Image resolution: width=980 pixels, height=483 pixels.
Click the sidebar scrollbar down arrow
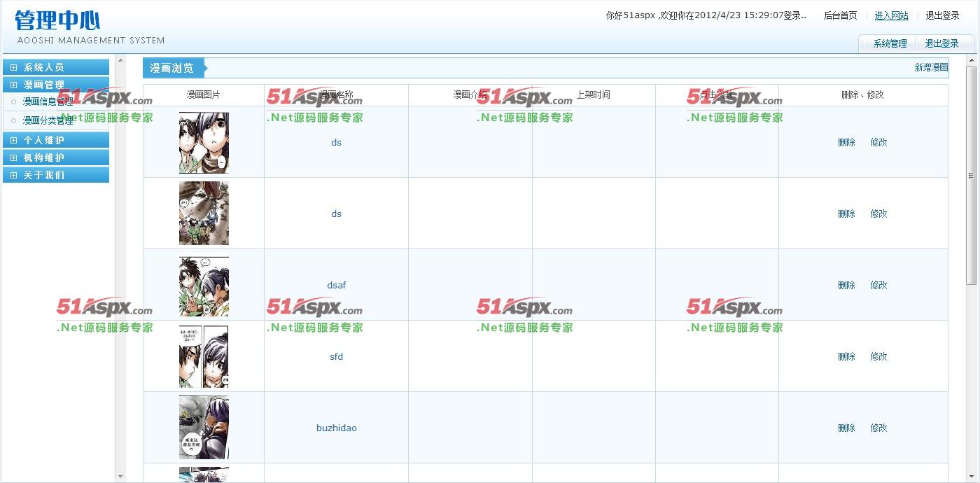pos(120,477)
